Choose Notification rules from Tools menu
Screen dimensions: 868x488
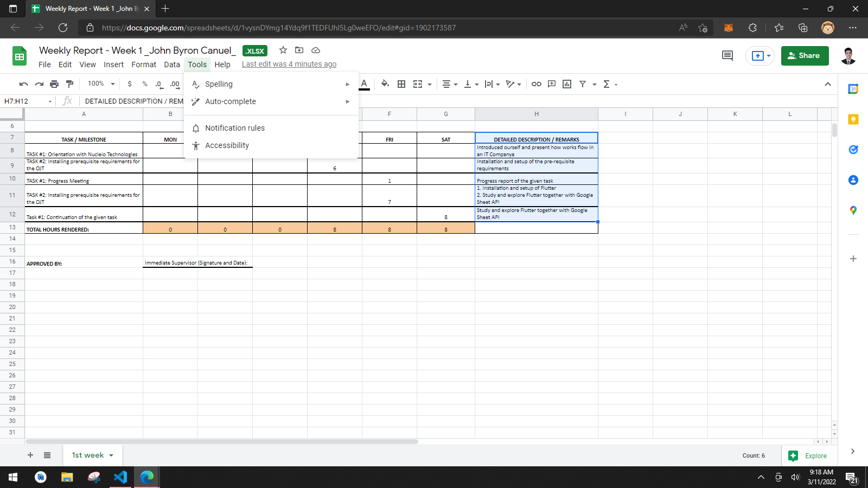coord(271,128)
